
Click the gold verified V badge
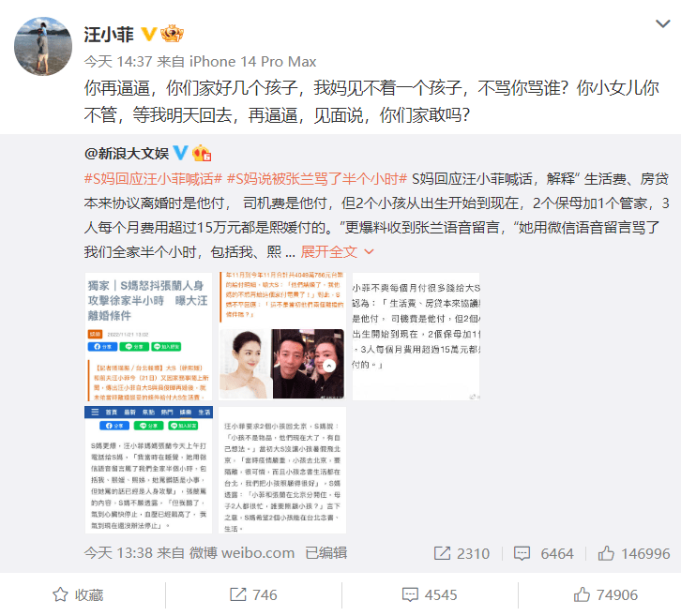tap(149, 34)
